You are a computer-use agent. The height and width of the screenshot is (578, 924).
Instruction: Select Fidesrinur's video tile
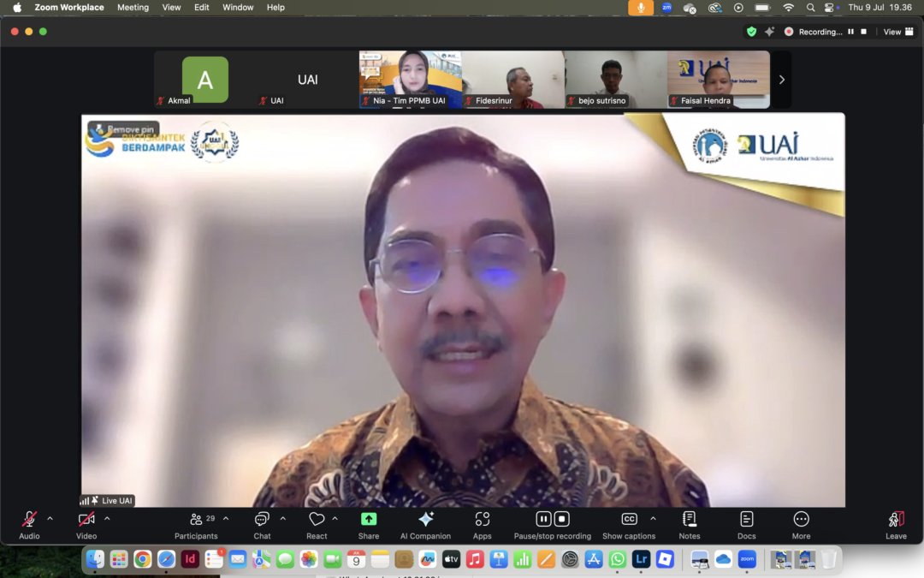[x=512, y=80]
